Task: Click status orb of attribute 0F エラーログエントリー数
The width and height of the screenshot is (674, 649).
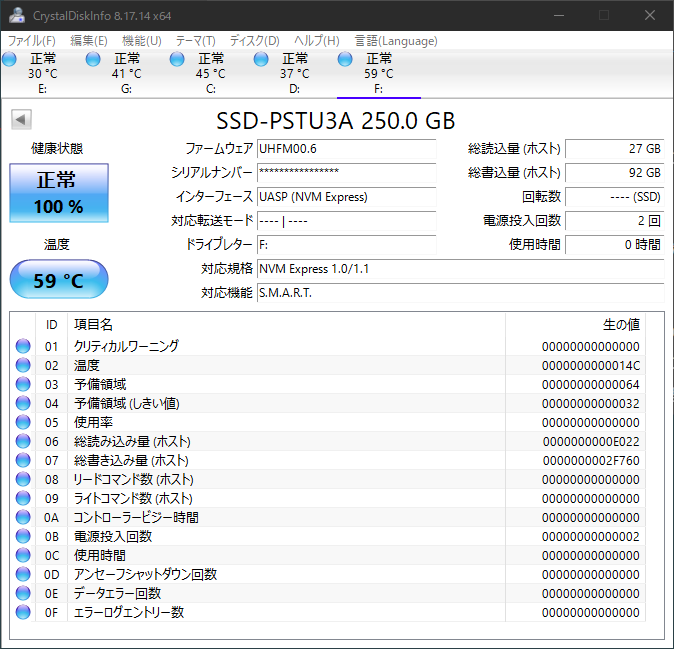Action: tap(23, 612)
